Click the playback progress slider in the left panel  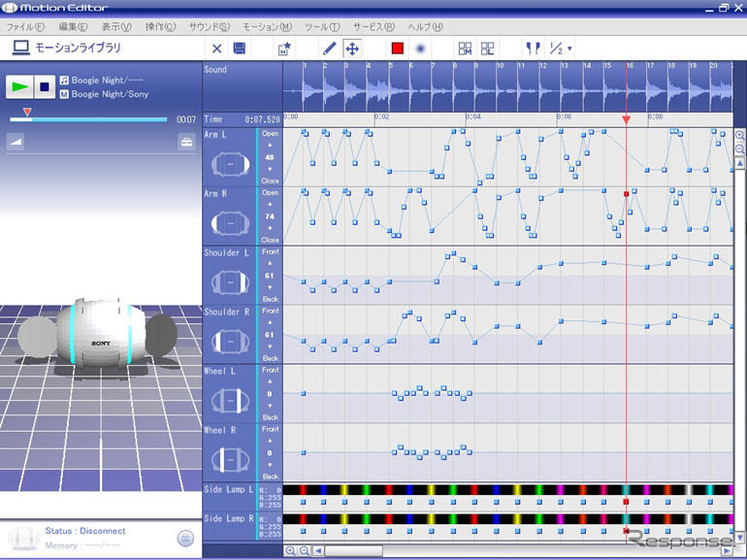click(87, 119)
